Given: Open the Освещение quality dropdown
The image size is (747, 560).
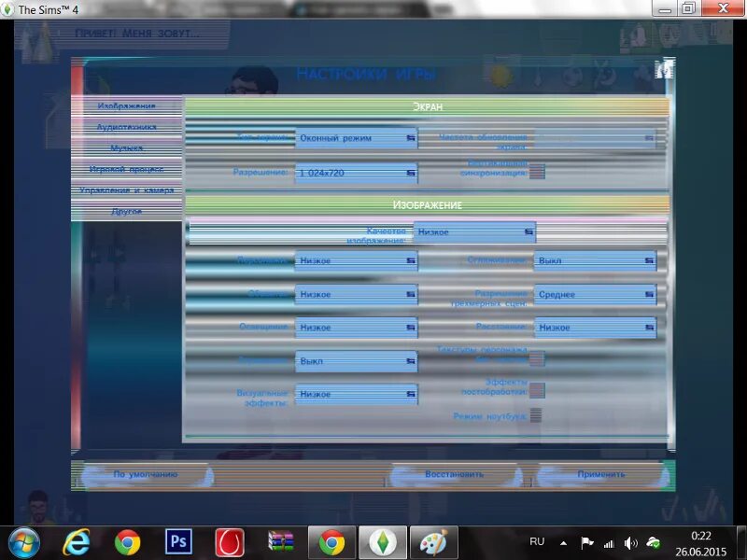Looking at the screenshot, I should click(356, 328).
